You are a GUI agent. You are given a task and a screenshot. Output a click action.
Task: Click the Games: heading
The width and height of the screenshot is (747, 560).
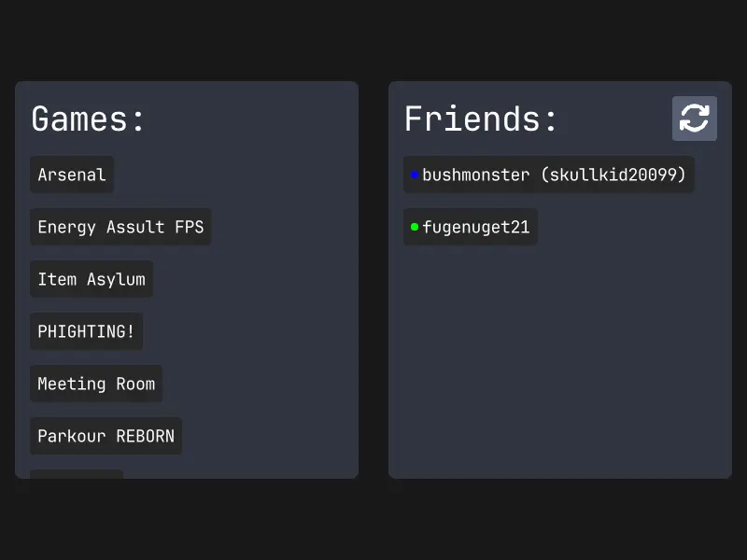(x=89, y=119)
